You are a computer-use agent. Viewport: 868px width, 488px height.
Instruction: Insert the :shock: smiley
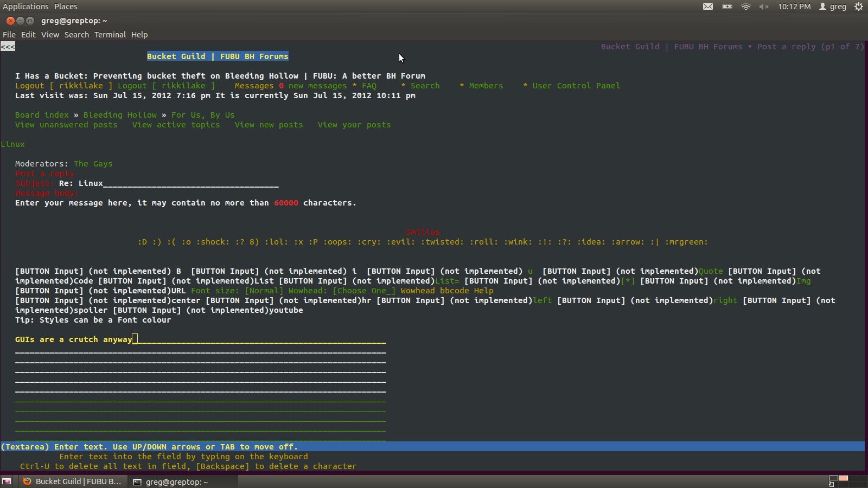pyautogui.click(x=213, y=242)
